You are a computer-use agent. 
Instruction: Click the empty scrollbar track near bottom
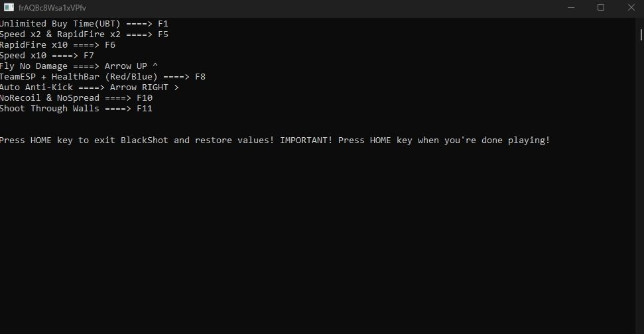point(640,287)
